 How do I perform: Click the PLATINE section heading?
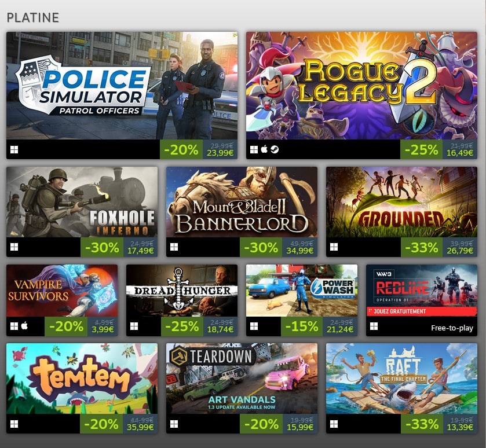click(33, 17)
